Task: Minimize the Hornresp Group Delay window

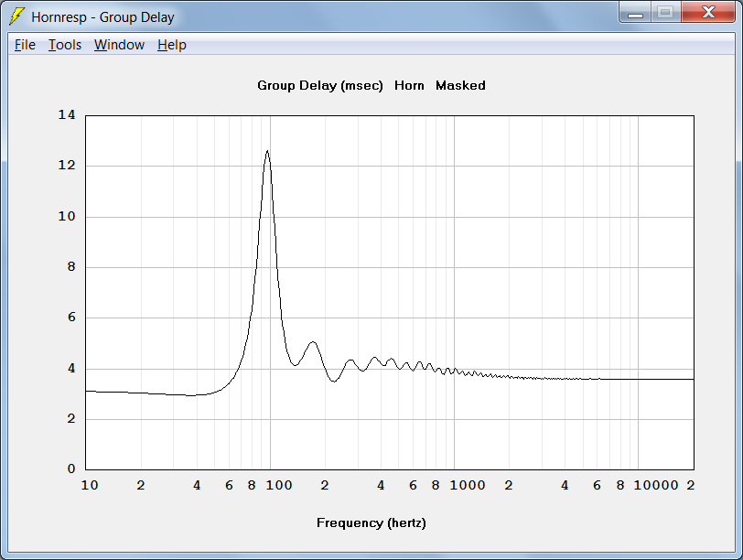Action: (x=635, y=12)
